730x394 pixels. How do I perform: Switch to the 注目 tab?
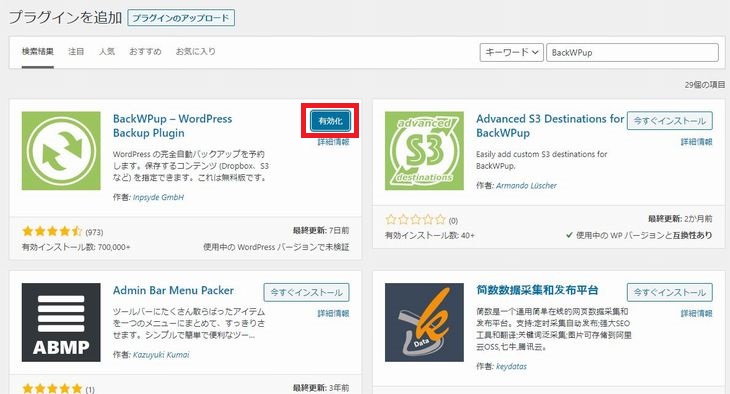coord(76,52)
